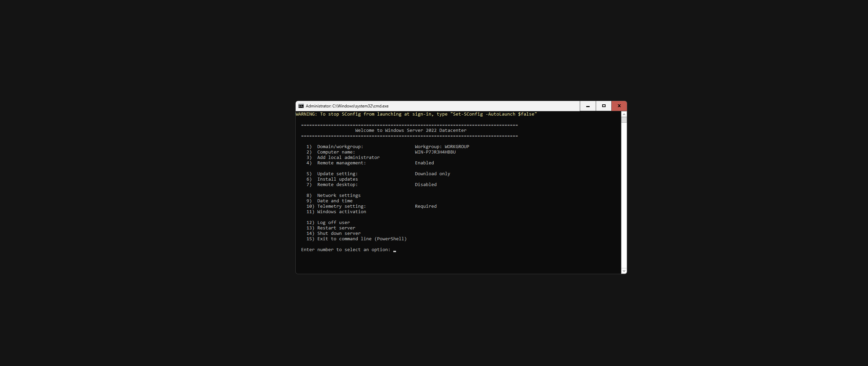Click the 'Exit to command line (PowerShell)' entry
Screen dimensions: 868x366
coord(362,239)
